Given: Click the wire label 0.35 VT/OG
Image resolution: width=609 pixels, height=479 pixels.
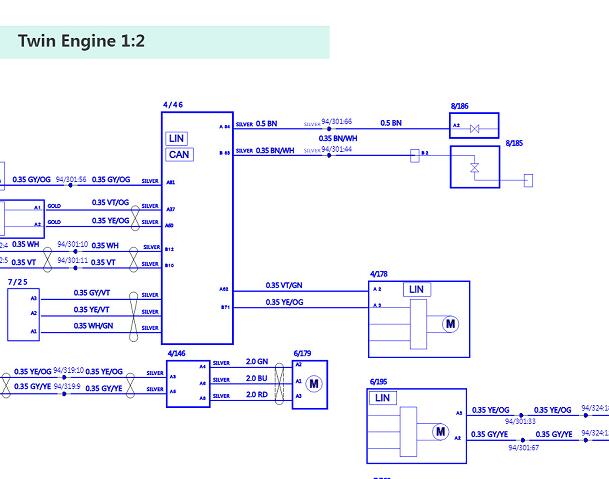Looking at the screenshot, I should coord(110,202).
